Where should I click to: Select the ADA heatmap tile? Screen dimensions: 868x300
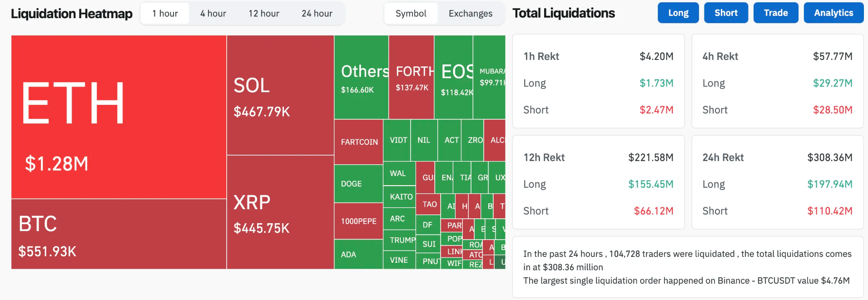359,254
